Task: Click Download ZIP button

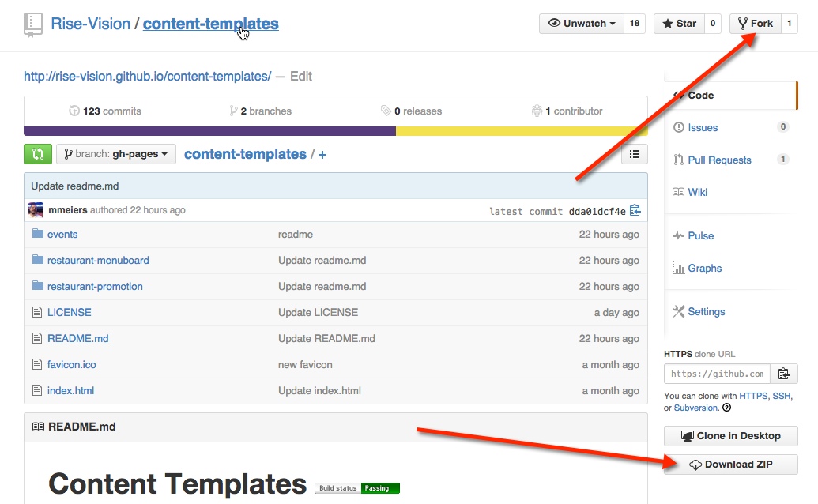Action: pyautogui.click(x=731, y=465)
